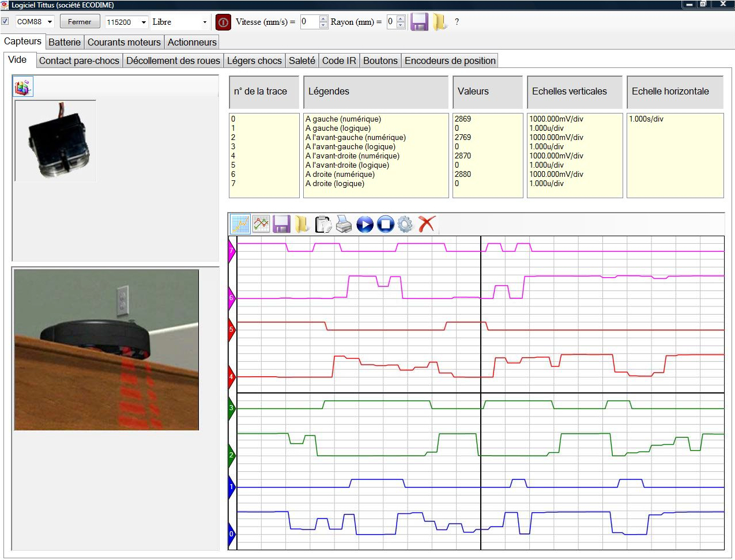The height and width of the screenshot is (560, 735).
Task: Click the n° de la trace column header
Action: click(264, 92)
